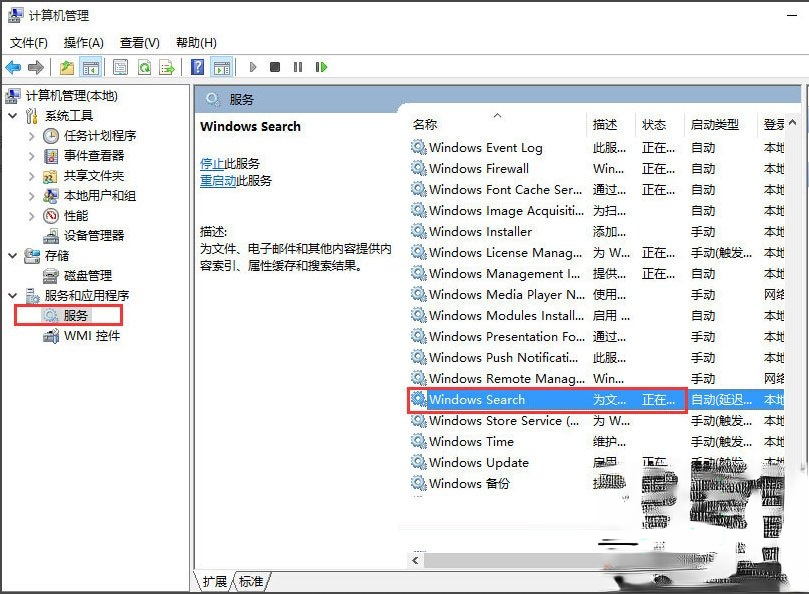Start the service using the play icon

click(253, 67)
